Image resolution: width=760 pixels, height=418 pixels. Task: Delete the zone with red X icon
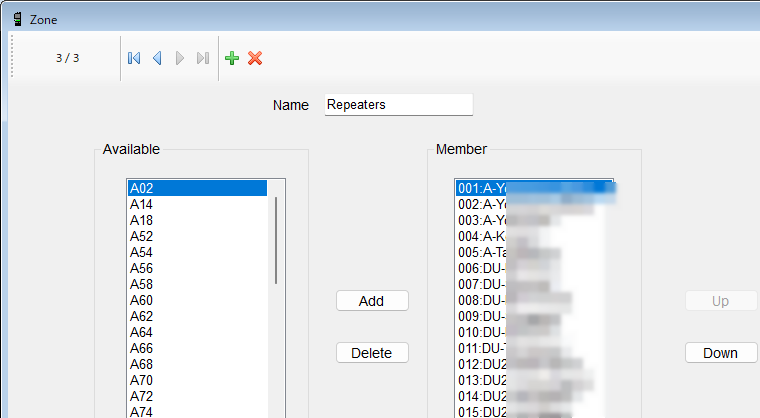pyautogui.click(x=255, y=59)
